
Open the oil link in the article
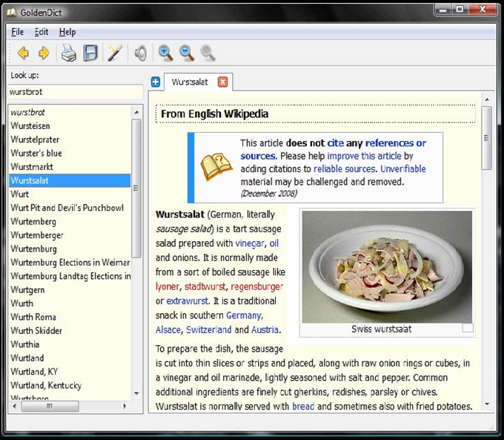(273, 243)
